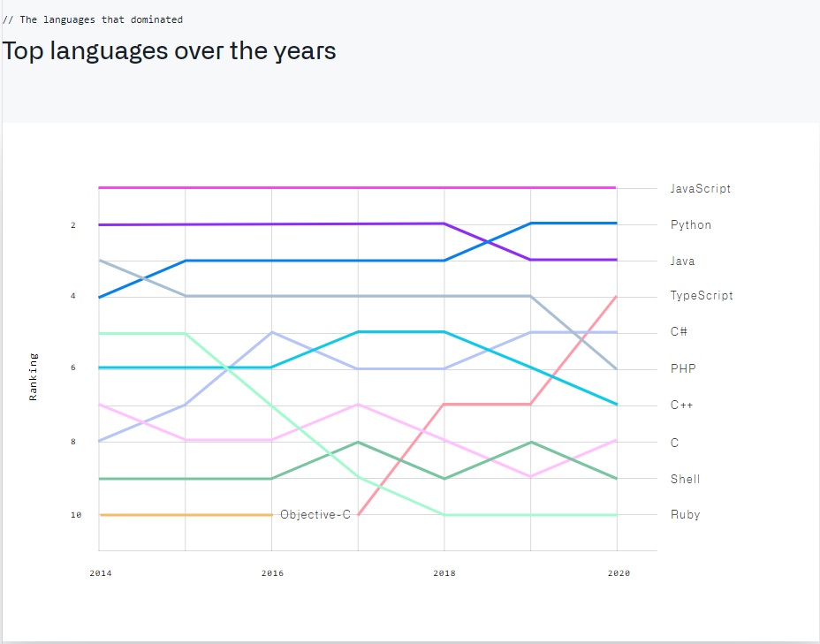820x644 pixels.
Task: Click the 'Top languages over the years' heading
Action: coord(169,51)
